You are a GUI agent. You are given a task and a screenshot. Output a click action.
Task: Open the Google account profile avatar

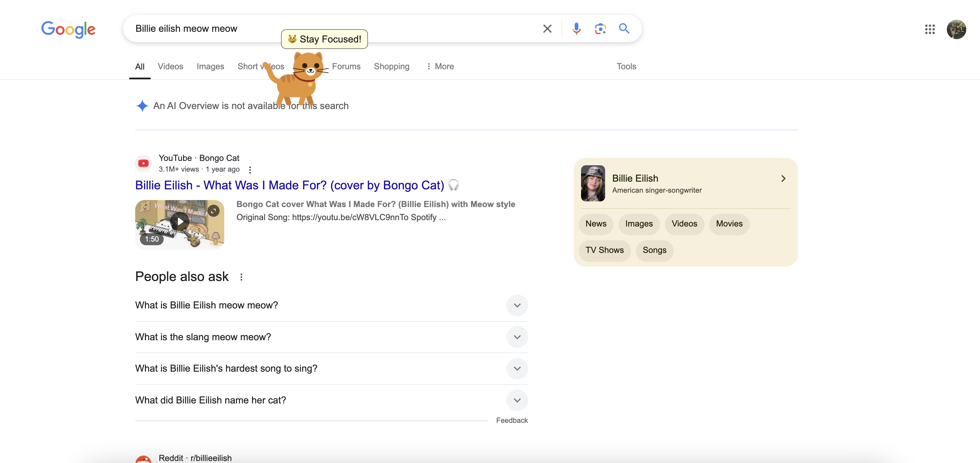tap(956, 29)
